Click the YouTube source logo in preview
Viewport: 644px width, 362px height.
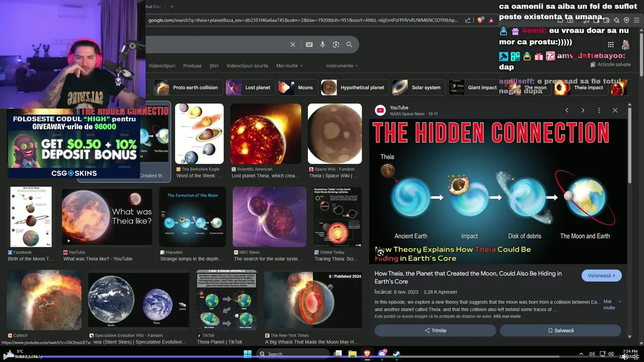click(x=380, y=110)
